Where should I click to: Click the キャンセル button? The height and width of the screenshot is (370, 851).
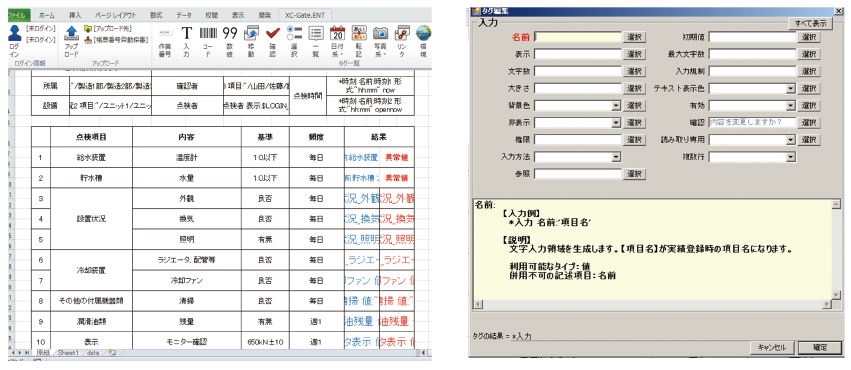771,348
